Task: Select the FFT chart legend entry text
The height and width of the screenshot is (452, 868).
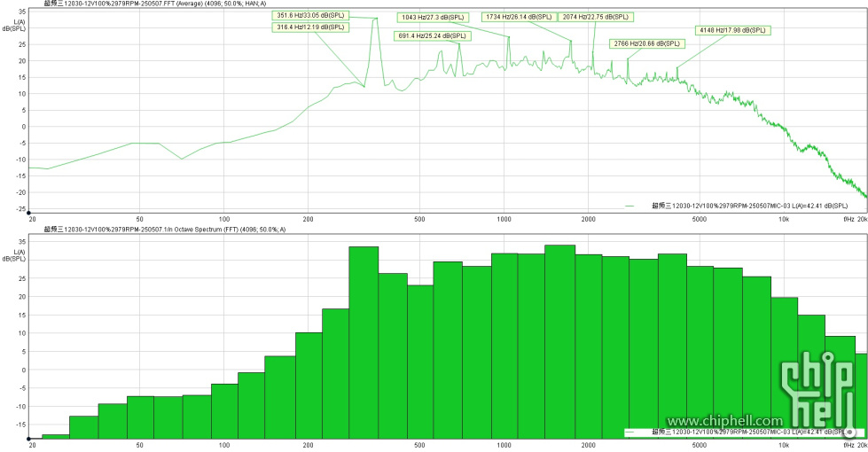Action: [749, 206]
